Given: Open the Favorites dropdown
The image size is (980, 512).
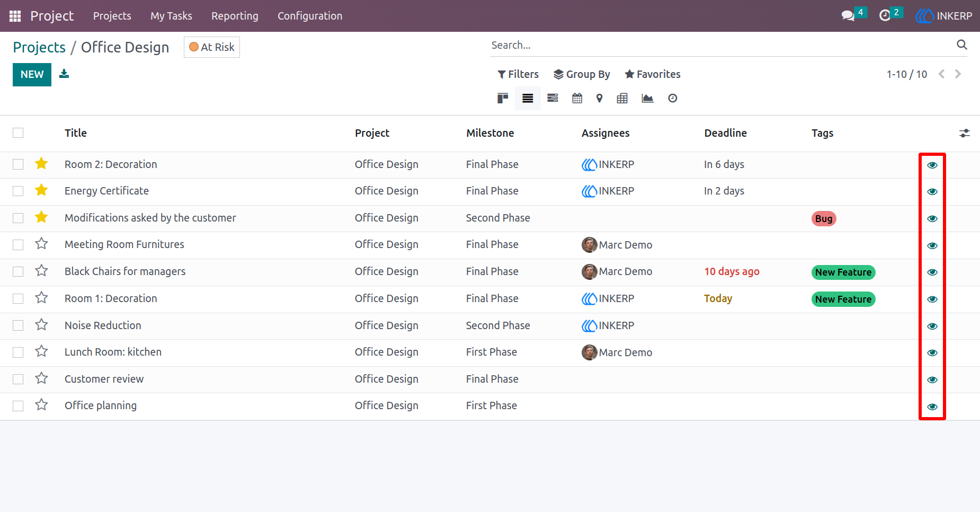Looking at the screenshot, I should coord(653,74).
